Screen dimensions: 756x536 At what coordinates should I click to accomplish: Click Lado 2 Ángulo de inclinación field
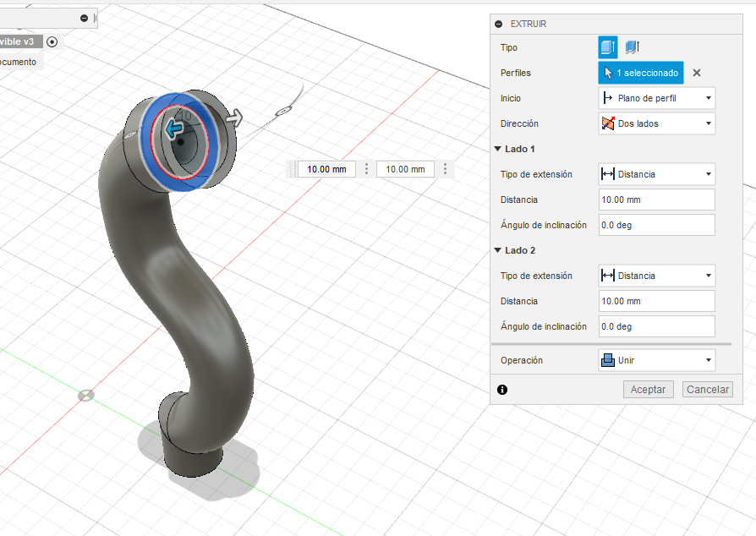point(657,326)
